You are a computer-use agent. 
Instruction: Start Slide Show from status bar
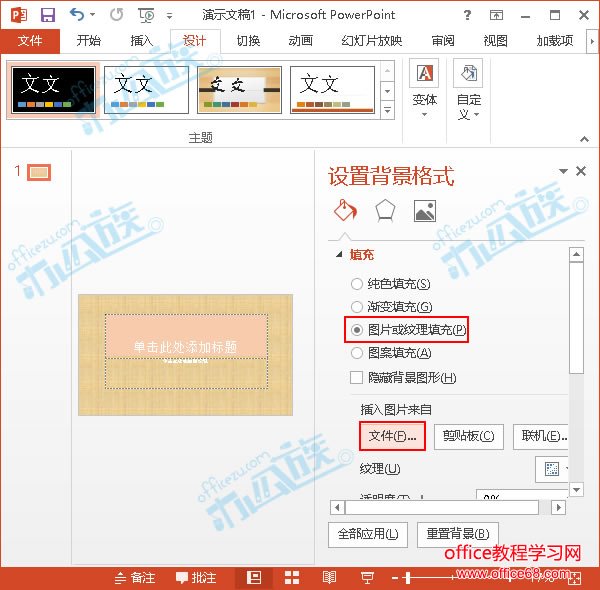point(367,578)
